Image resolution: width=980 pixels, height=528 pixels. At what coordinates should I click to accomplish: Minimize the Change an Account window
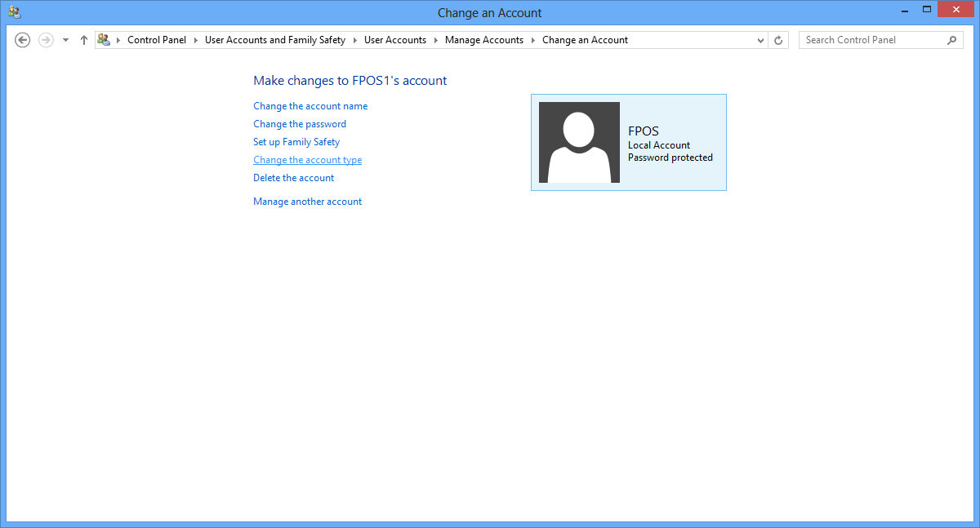coord(904,10)
